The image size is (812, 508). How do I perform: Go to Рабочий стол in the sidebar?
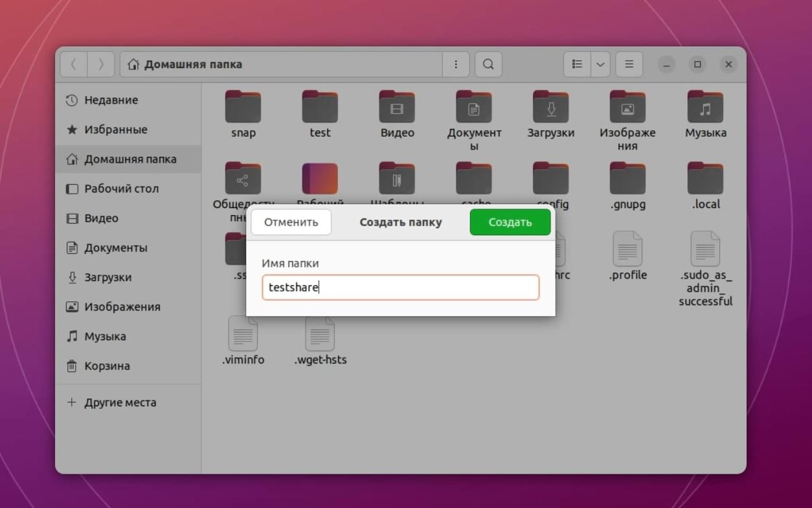(x=128, y=189)
